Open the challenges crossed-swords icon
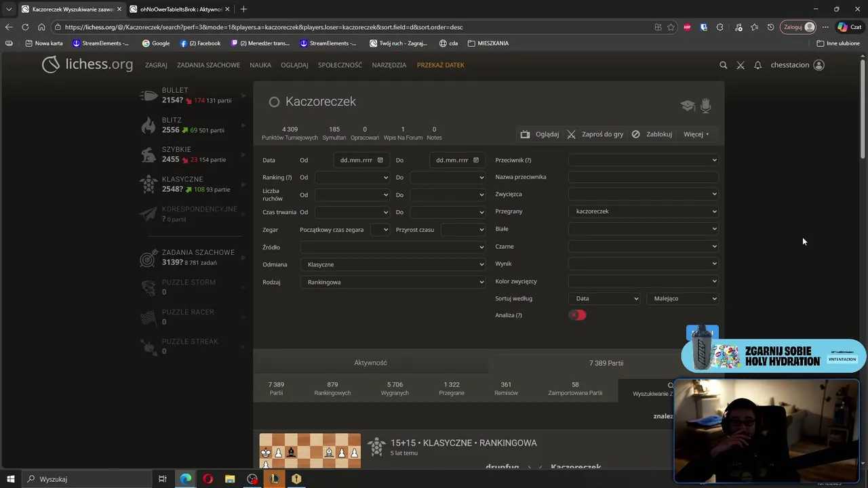Screen dimensions: 868x488 tap(741, 65)
